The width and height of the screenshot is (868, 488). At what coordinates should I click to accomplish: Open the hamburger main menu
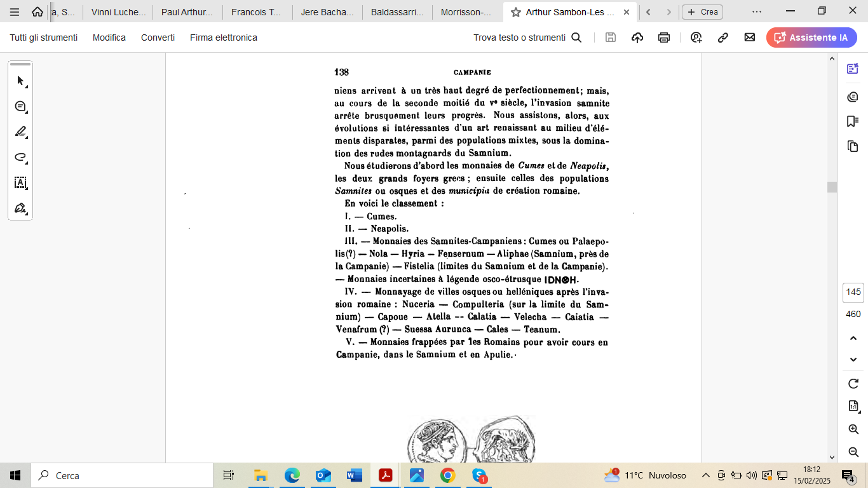15,12
